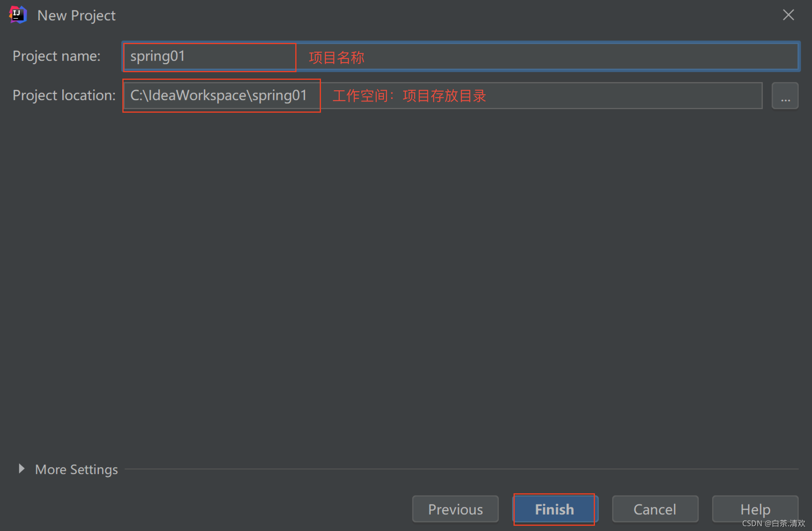Expand the More Settings disclosure triangle
The image size is (812, 531).
click(x=22, y=468)
